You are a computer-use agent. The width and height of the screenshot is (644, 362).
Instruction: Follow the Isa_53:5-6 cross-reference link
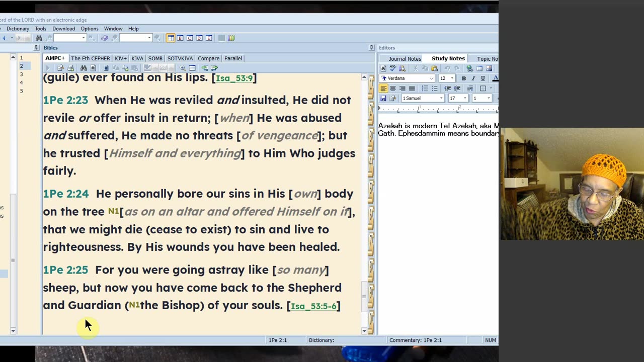click(x=313, y=306)
